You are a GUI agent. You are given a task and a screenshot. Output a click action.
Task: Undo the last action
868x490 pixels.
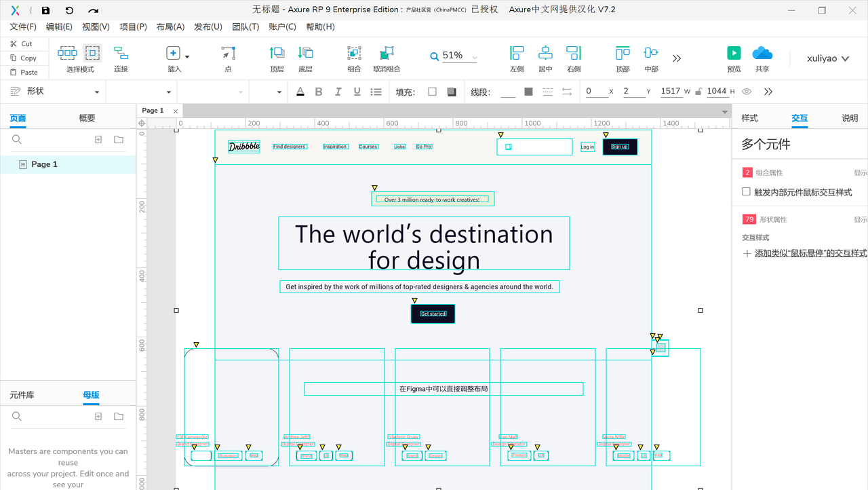click(x=69, y=10)
